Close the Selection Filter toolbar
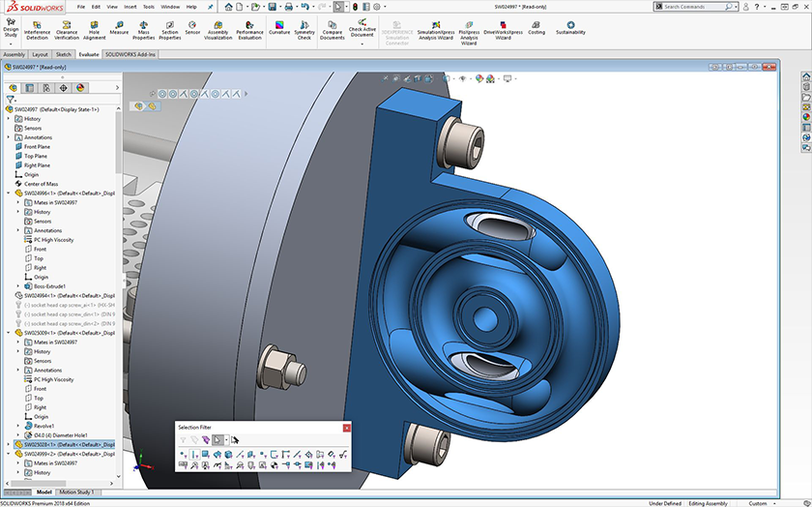 click(346, 428)
